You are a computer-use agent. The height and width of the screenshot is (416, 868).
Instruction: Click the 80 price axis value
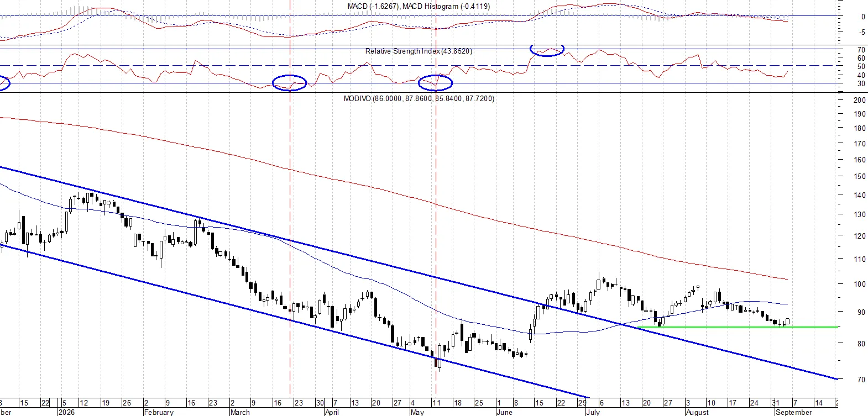pos(861,344)
